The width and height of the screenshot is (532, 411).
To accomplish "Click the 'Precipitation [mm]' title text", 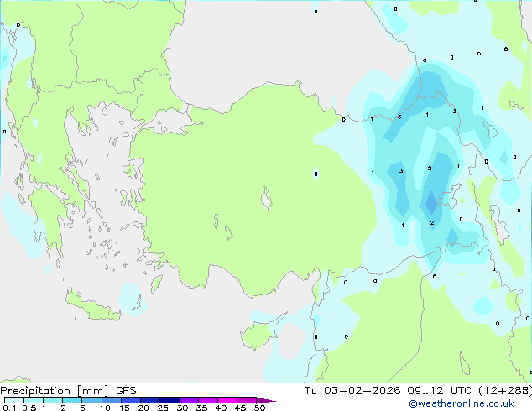I will (55, 391).
